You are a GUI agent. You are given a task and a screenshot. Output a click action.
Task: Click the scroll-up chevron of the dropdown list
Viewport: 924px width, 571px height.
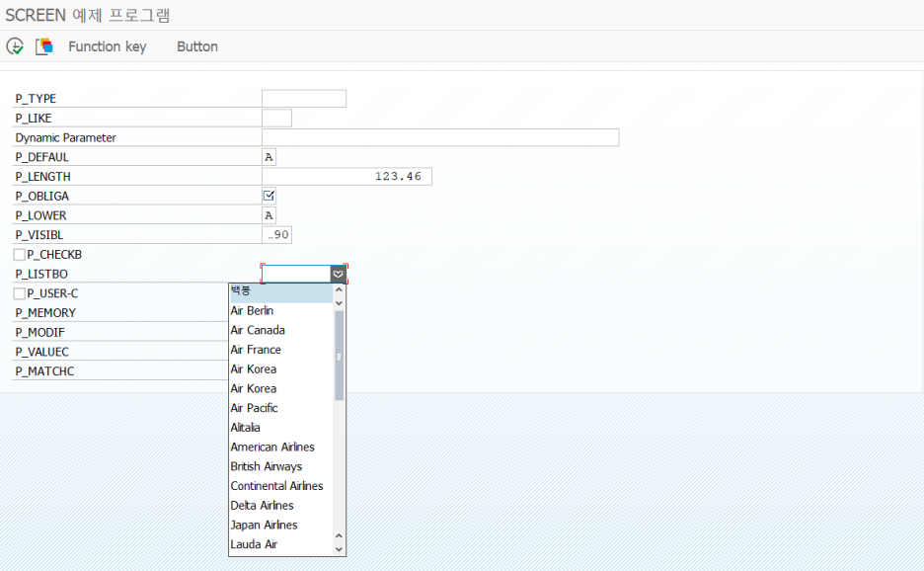(x=339, y=289)
